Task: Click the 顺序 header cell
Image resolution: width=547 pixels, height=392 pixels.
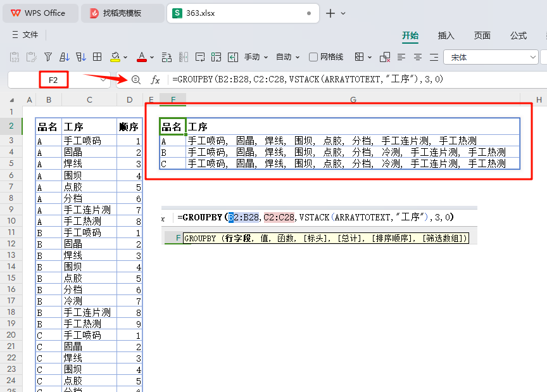Action: (x=129, y=127)
